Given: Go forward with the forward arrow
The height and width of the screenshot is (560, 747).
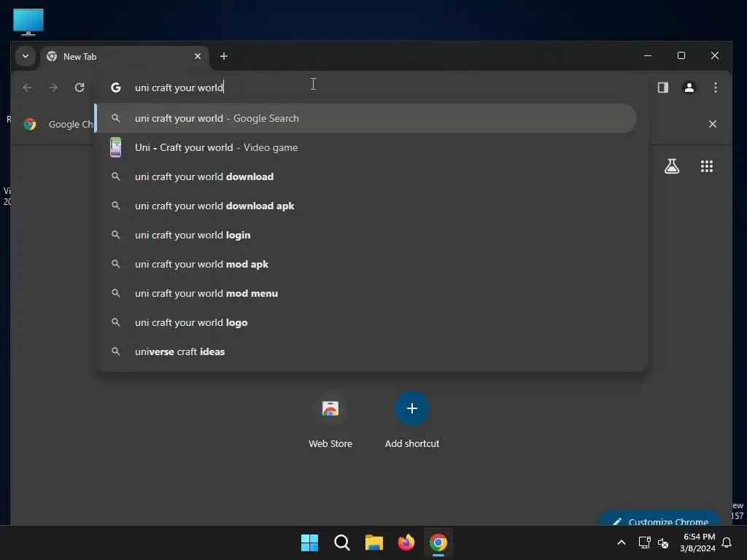Looking at the screenshot, I should click(53, 87).
